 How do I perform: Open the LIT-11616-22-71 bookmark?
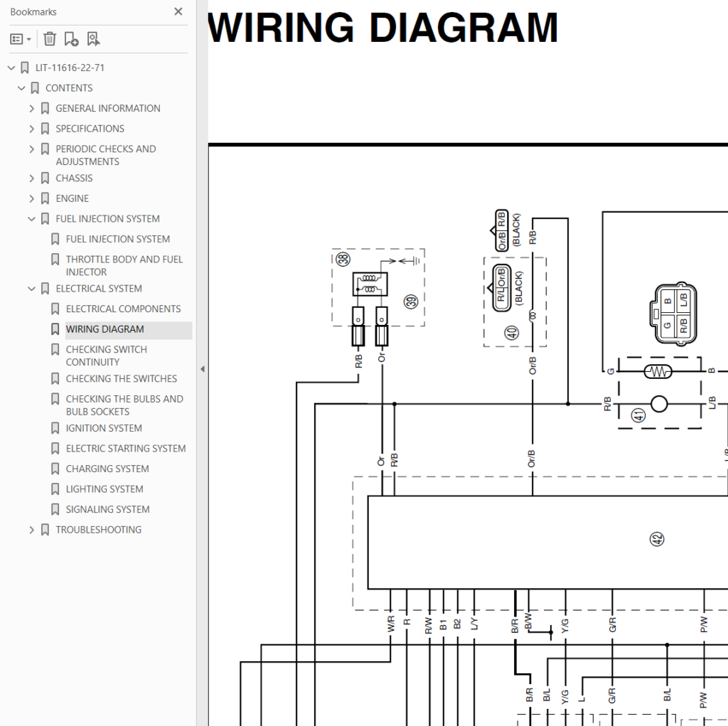(70, 68)
